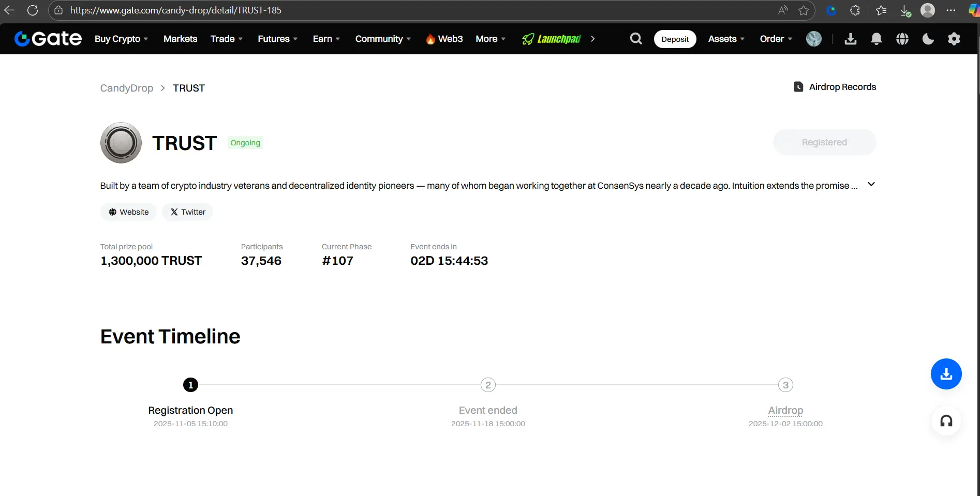The width and height of the screenshot is (980, 496).
Task: Click the current phase #107 value
Action: 338,261
